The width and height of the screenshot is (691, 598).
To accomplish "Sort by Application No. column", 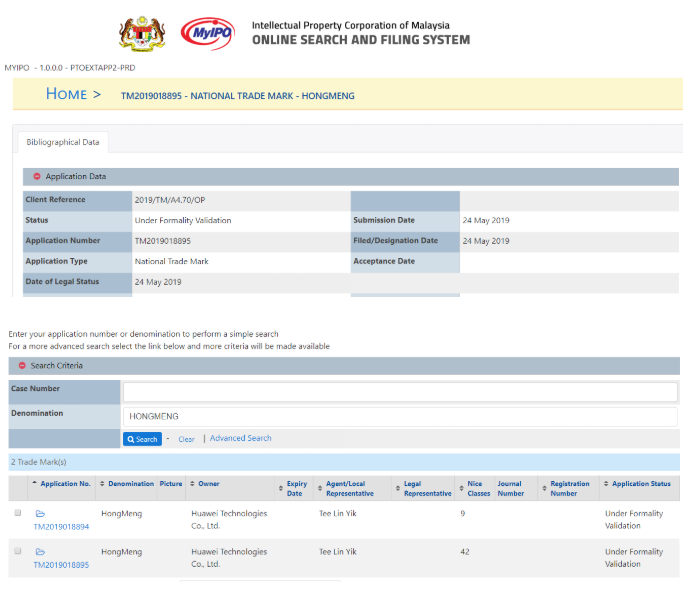I will [x=62, y=483].
